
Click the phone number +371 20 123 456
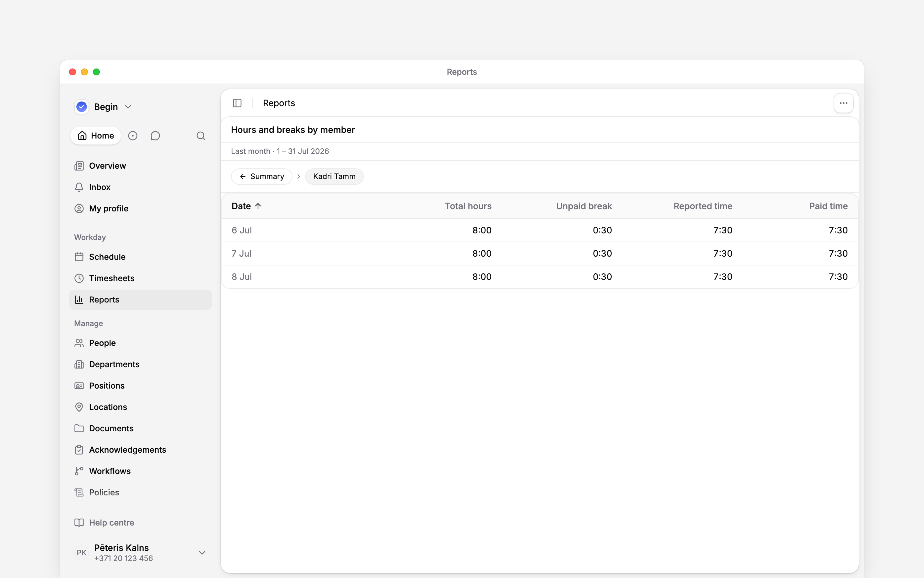123,559
